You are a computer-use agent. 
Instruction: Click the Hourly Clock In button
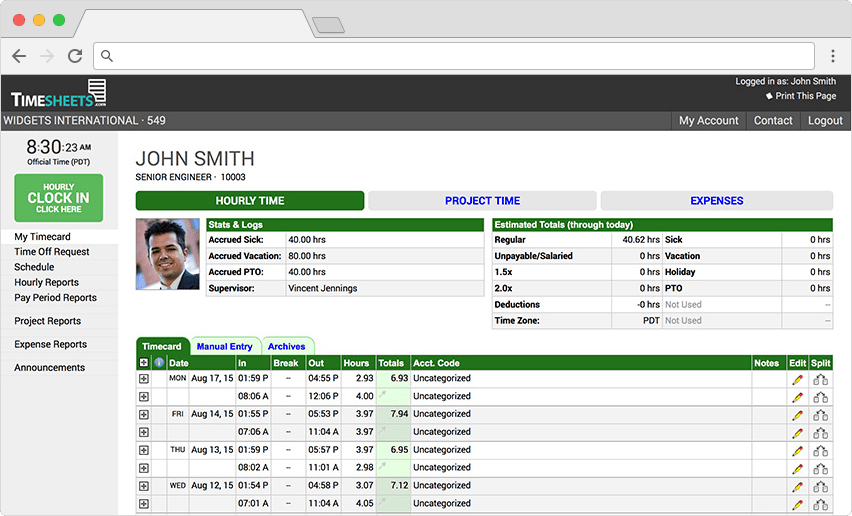59,198
